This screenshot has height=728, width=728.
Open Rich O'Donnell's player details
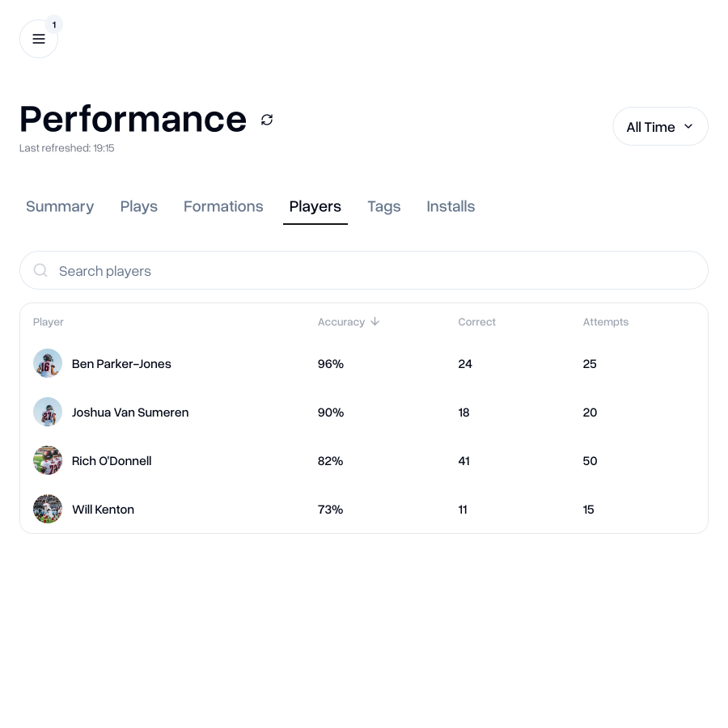[x=112, y=460]
